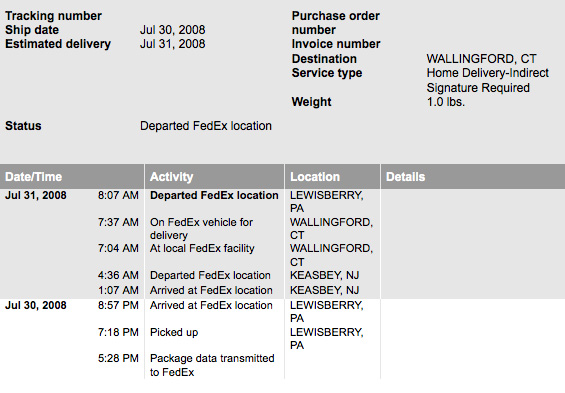Select the 4:36 AM Departed FedEx location entry
The height and width of the screenshot is (393, 565).
pos(210,275)
